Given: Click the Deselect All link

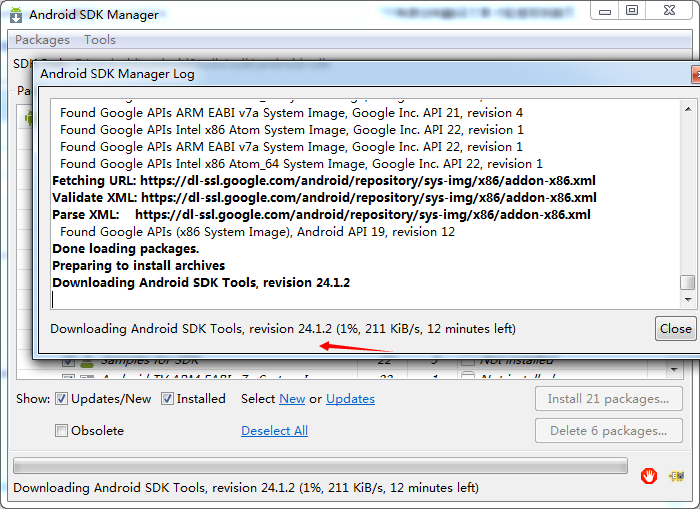Looking at the screenshot, I should pyautogui.click(x=274, y=431).
